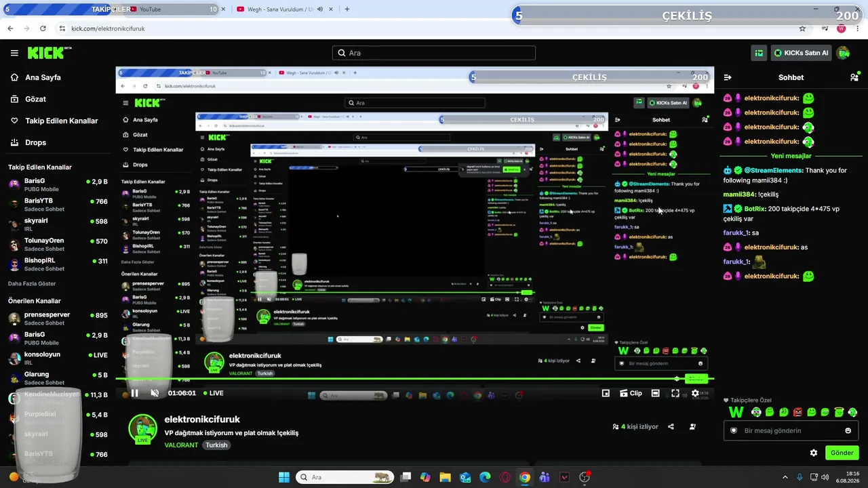Enter fullscreen on the video player

[x=675, y=393]
